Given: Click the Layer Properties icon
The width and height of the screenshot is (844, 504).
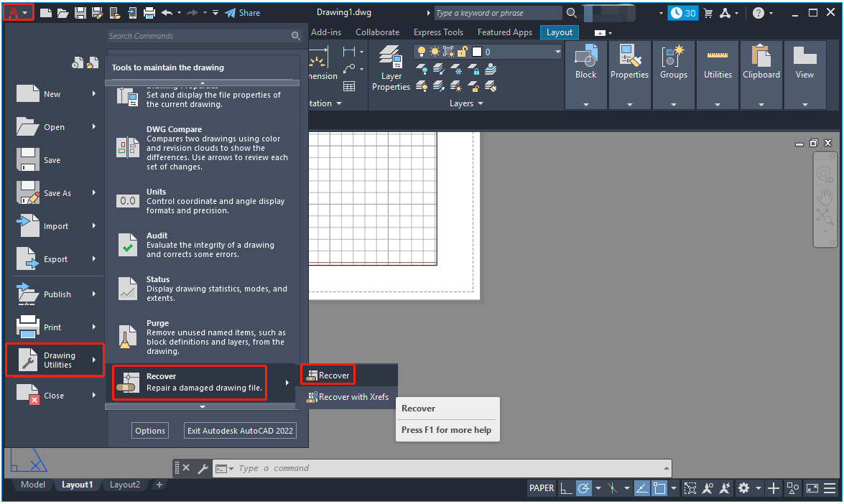Looking at the screenshot, I should coord(391,67).
